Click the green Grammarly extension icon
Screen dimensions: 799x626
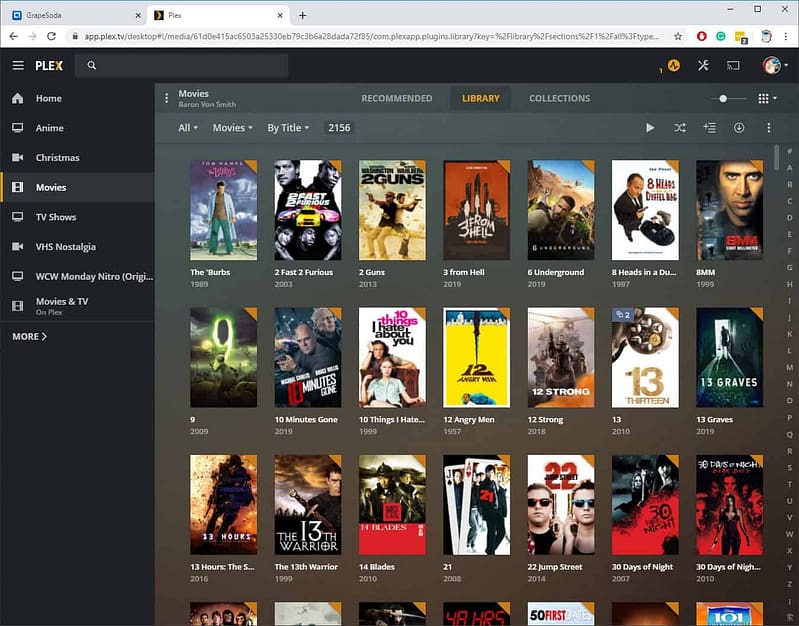click(x=721, y=36)
